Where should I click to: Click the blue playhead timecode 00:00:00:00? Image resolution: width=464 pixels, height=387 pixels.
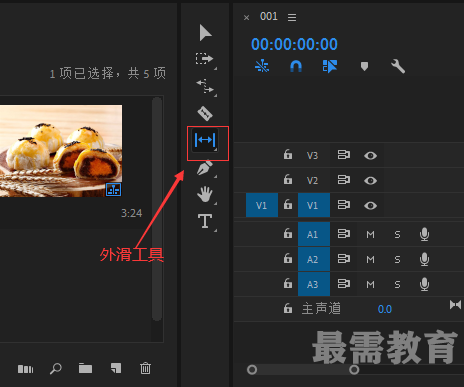(294, 44)
